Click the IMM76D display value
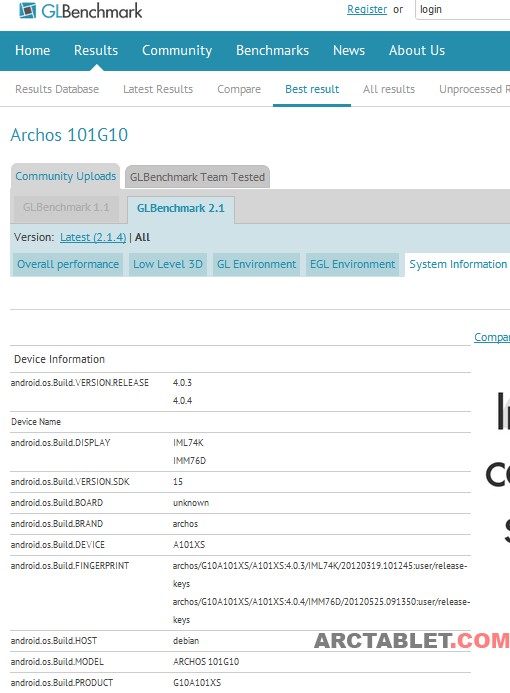The height and width of the screenshot is (693, 510). (190, 461)
